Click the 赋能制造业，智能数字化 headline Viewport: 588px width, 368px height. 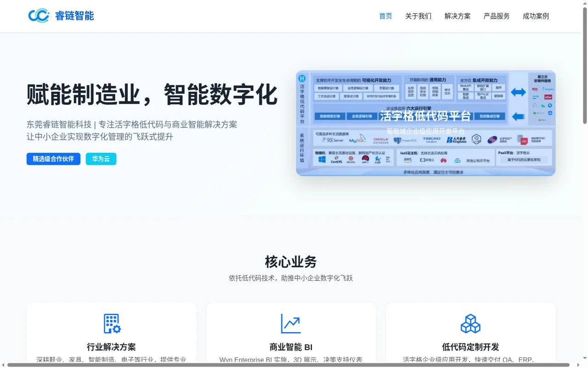(152, 95)
